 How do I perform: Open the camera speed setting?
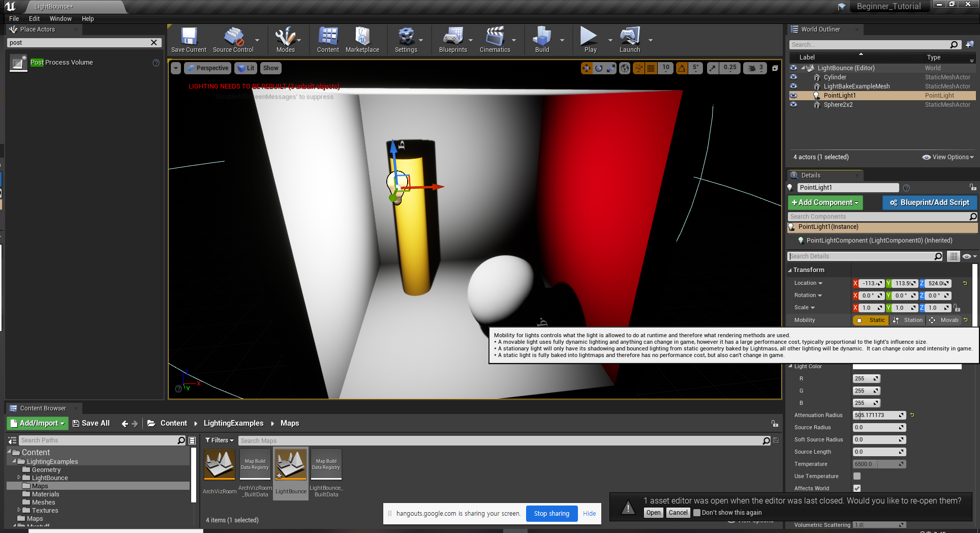pyautogui.click(x=755, y=68)
